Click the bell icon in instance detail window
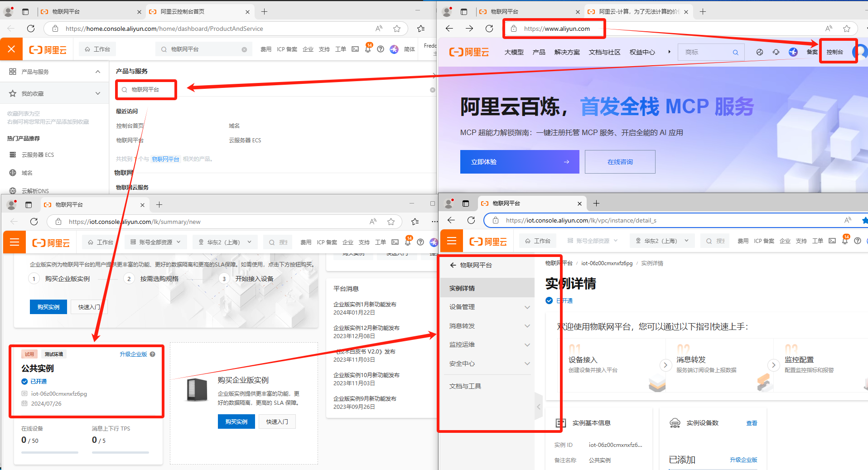This screenshot has width=868, height=470. 845,241
